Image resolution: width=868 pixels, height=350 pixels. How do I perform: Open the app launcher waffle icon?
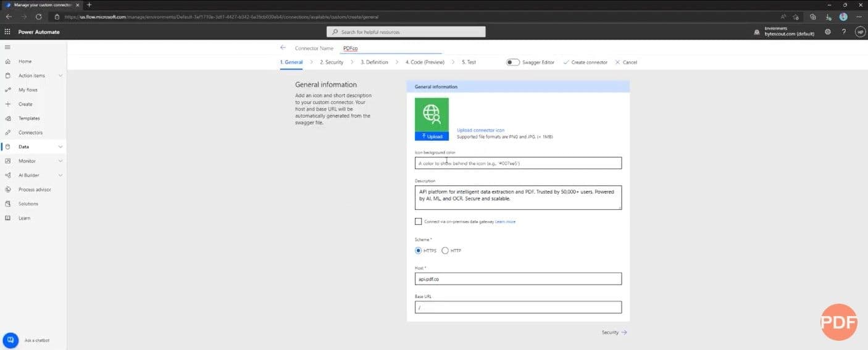7,31
